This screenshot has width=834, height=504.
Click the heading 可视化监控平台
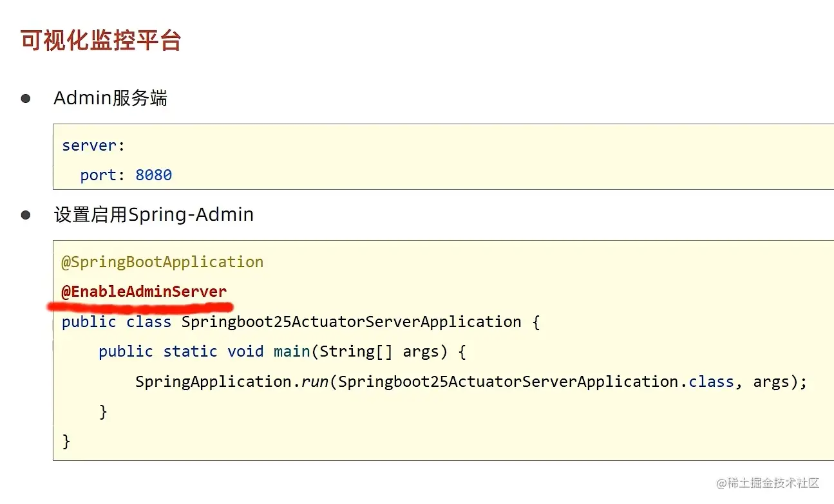101,41
